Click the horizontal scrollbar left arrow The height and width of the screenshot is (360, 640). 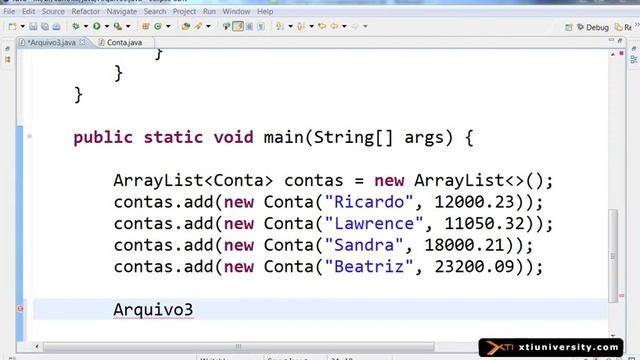pos(37,347)
